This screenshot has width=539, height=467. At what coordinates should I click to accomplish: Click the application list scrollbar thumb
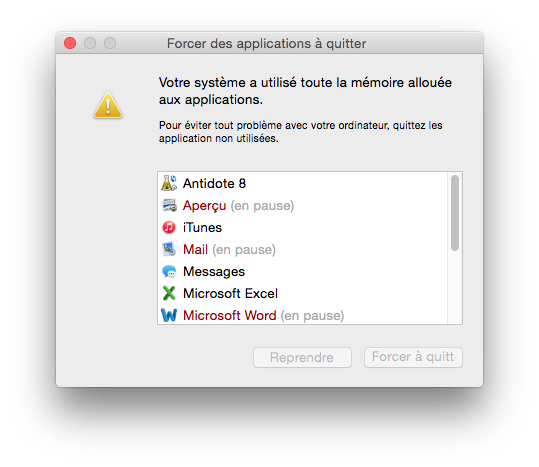455,213
